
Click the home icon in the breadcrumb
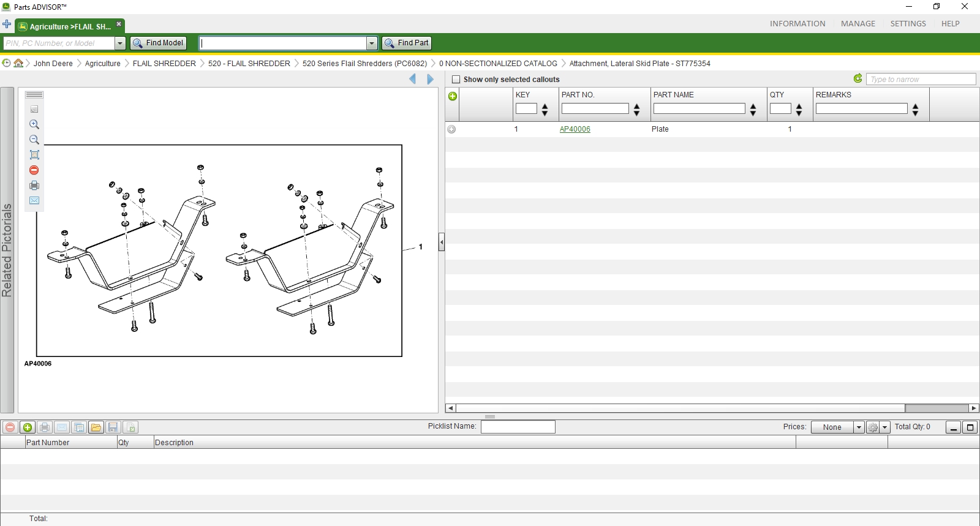coord(18,63)
